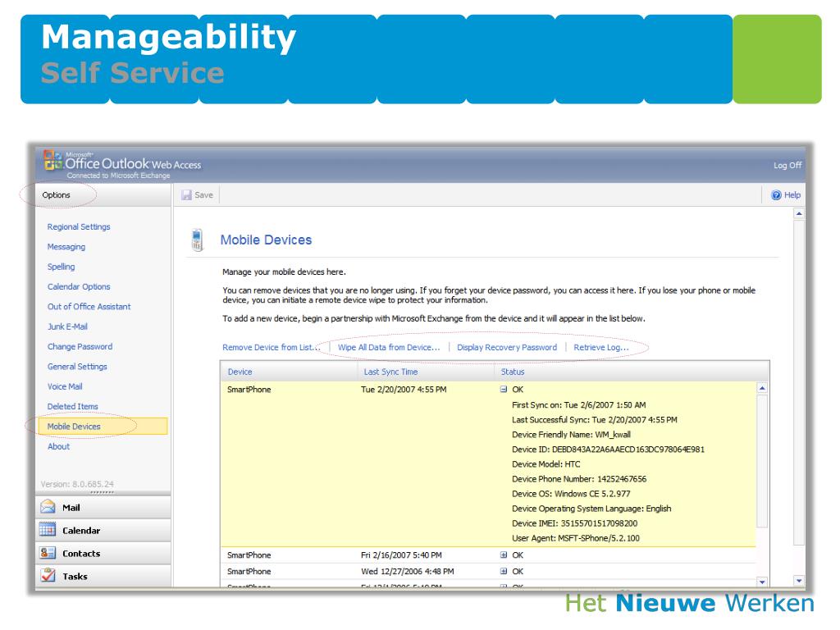This screenshot has width=840, height=630.
Task: Switch to Tasks navigation button
Action: 103,577
